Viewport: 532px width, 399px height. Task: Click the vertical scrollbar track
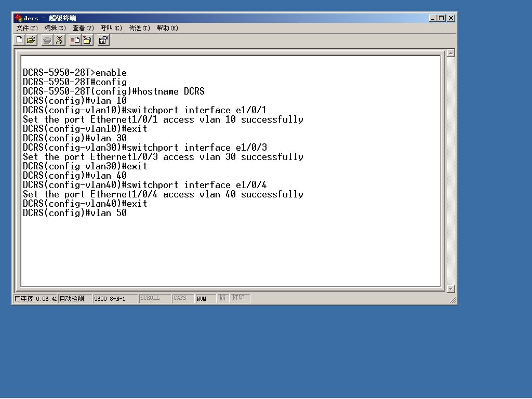[450, 171]
